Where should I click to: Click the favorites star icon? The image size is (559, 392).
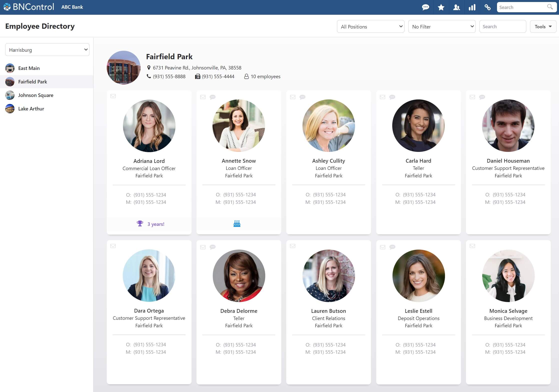click(x=441, y=7)
